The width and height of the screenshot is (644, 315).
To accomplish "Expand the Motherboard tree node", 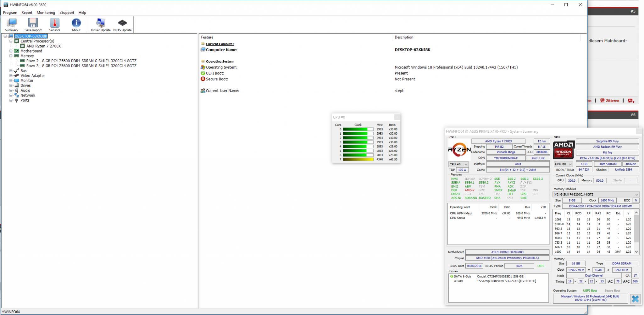I will tap(11, 51).
